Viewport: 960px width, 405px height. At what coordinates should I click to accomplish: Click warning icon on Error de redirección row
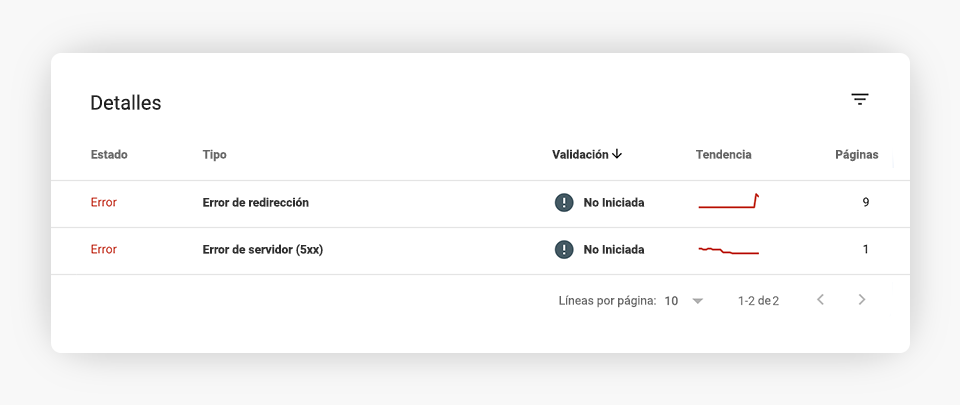click(564, 202)
